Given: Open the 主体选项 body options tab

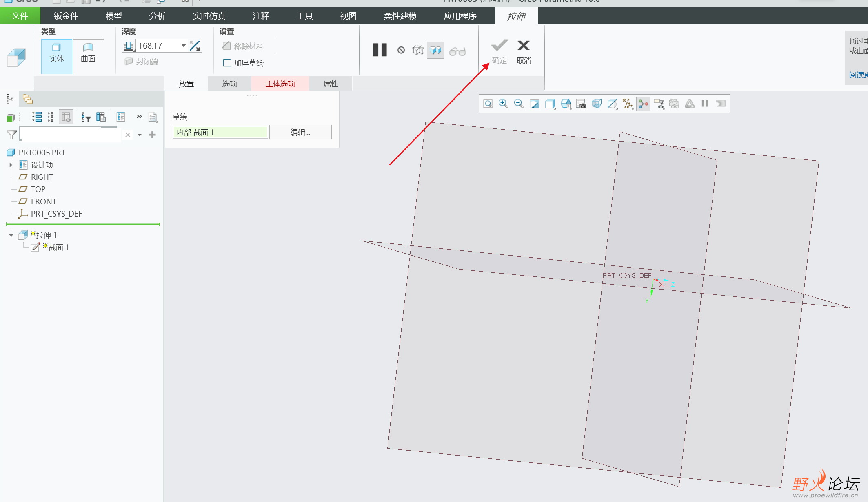Looking at the screenshot, I should pos(280,84).
